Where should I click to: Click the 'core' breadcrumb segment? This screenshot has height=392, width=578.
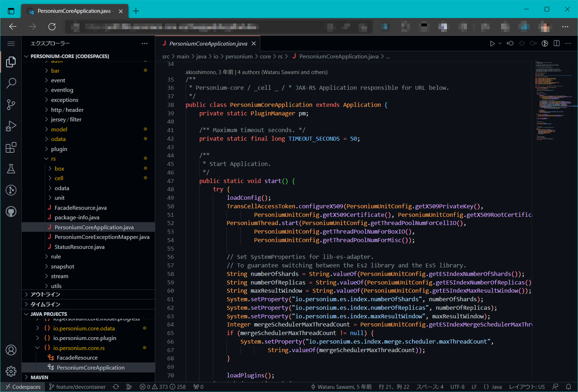(x=265, y=56)
